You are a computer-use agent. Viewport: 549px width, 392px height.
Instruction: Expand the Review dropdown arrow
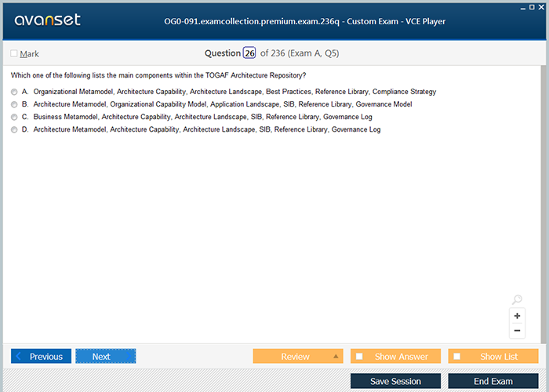[x=336, y=357]
